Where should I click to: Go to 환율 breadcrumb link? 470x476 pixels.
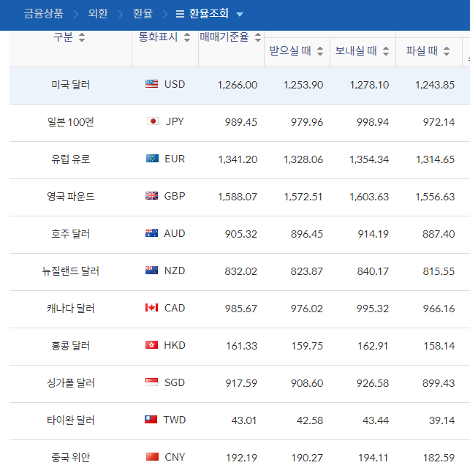(x=143, y=14)
